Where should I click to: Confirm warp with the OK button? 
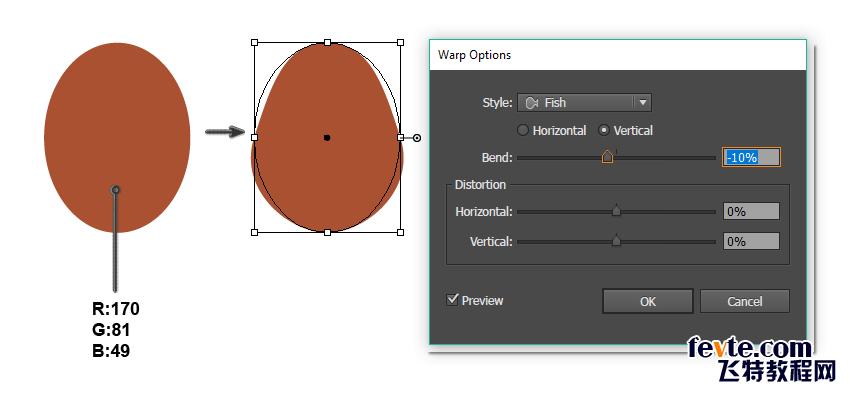[648, 301]
